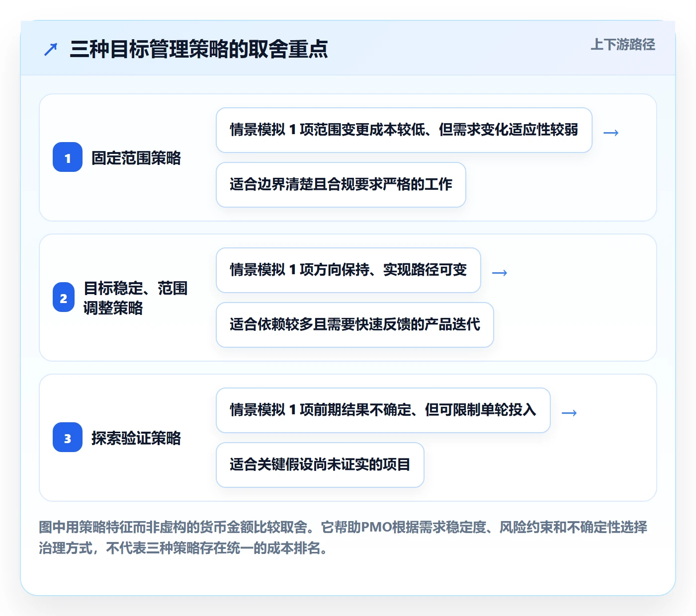
Task: Click the diagonal arrow icon beside the title
Action: click(51, 49)
